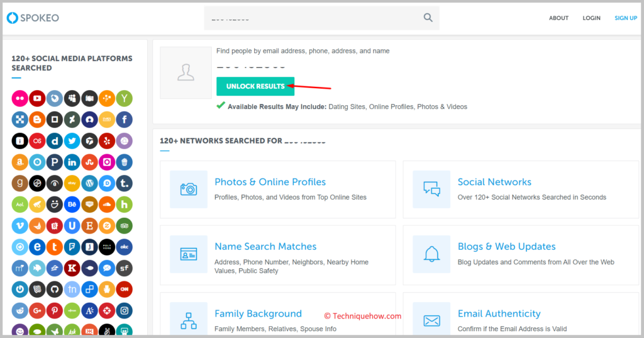Open Name Search Matches link

click(265, 246)
